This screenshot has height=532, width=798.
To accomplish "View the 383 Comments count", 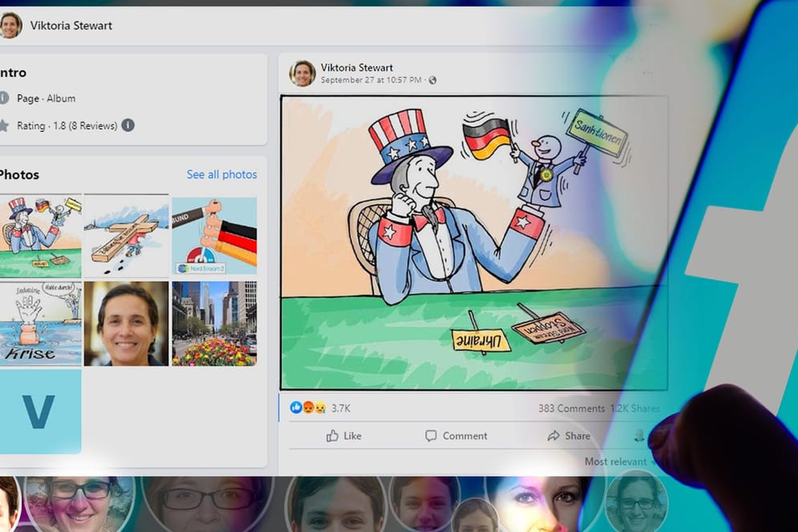I will [x=571, y=409].
